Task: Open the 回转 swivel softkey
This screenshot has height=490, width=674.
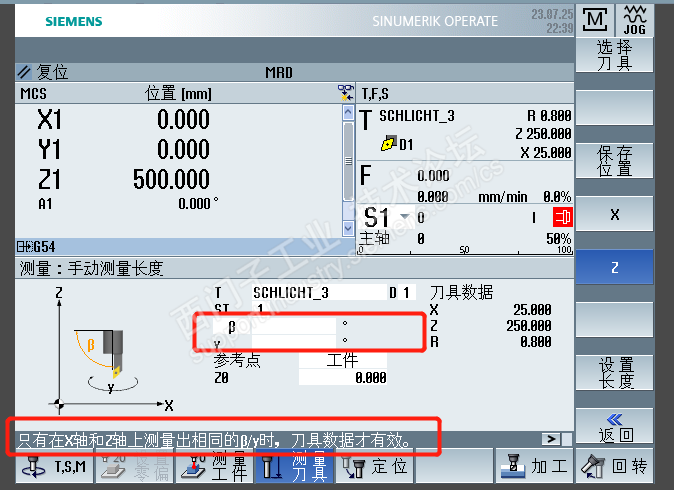Action: point(614,466)
